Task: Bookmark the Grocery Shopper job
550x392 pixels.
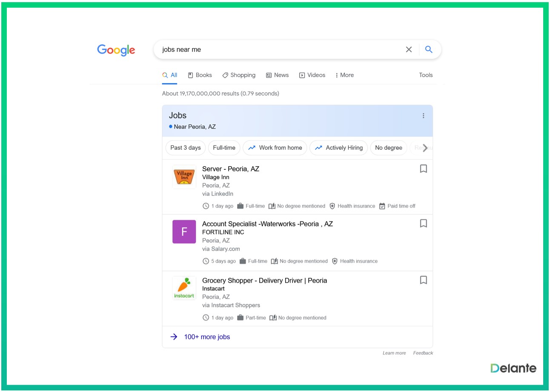Action: coord(423,280)
